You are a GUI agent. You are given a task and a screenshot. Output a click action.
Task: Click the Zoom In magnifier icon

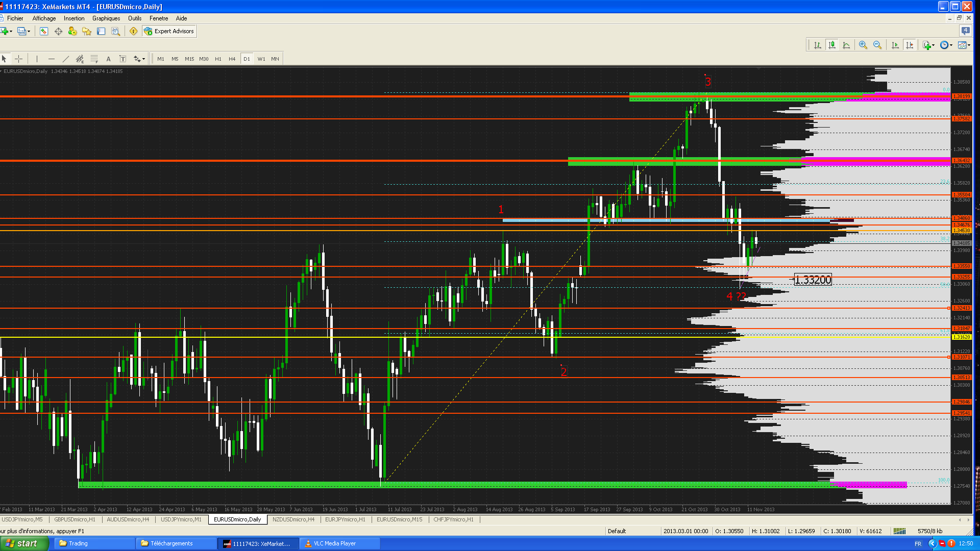click(x=863, y=45)
